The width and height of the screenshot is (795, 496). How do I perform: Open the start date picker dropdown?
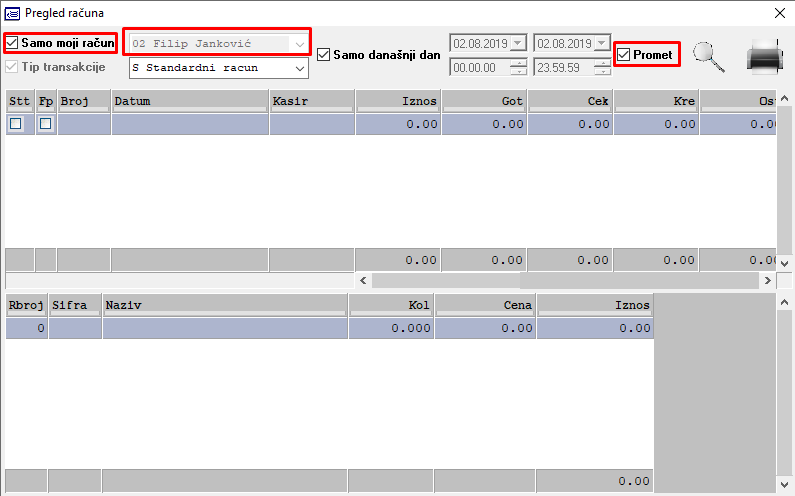[x=517, y=44]
